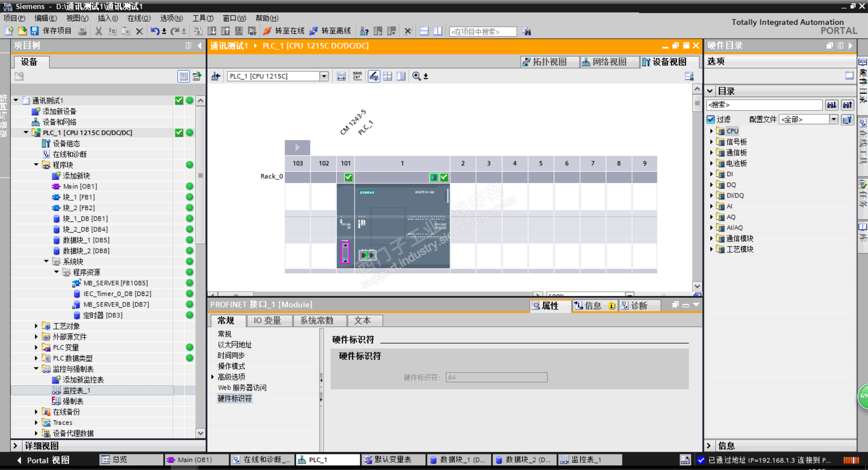The width and height of the screenshot is (868, 470).
Task: Click the hardware catalog 搜索 field
Action: pos(764,105)
